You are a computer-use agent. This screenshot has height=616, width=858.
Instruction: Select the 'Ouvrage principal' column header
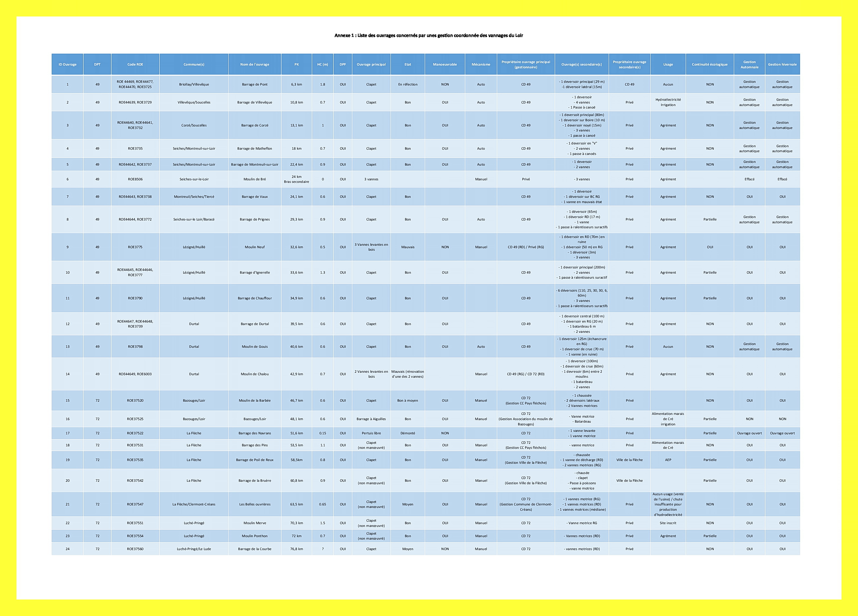click(371, 64)
